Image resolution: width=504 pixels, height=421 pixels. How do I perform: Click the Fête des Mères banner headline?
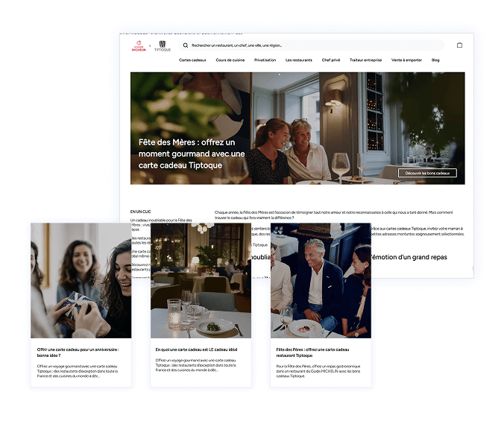point(192,153)
